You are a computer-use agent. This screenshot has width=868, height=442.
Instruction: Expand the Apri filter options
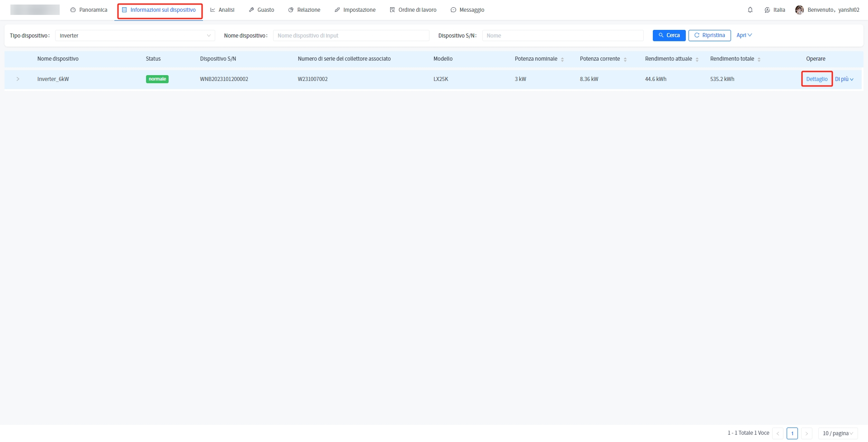744,35
